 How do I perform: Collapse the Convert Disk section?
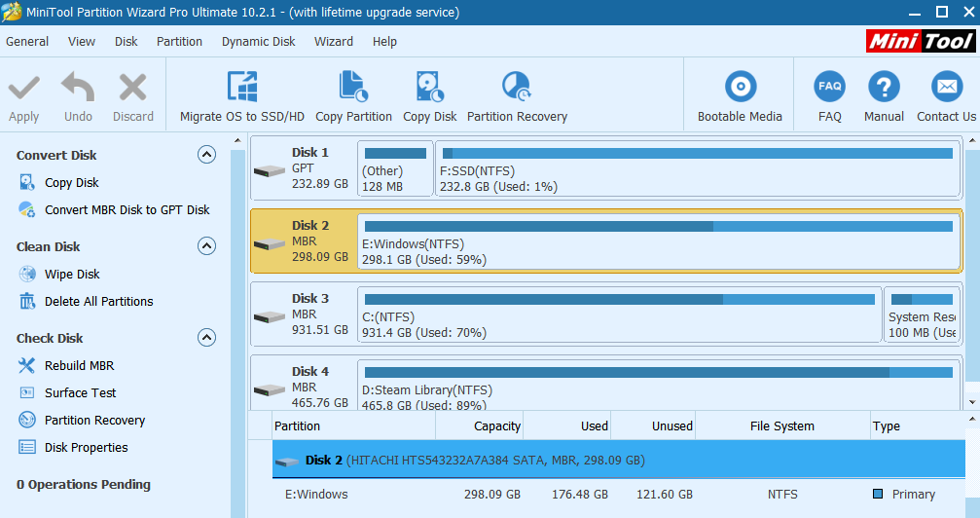[x=207, y=155]
